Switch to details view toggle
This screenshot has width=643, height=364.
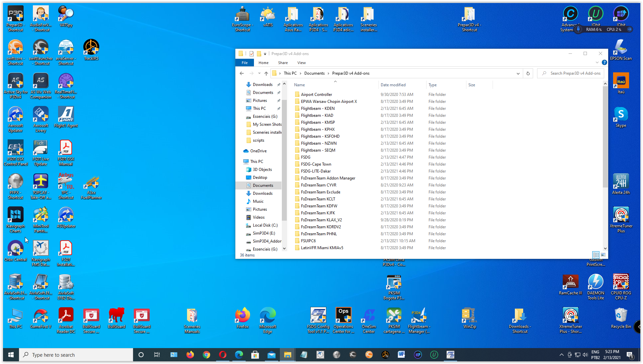(x=596, y=255)
